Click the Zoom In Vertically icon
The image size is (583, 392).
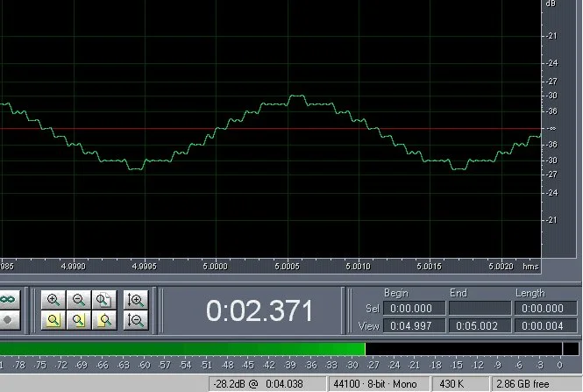[x=135, y=300]
